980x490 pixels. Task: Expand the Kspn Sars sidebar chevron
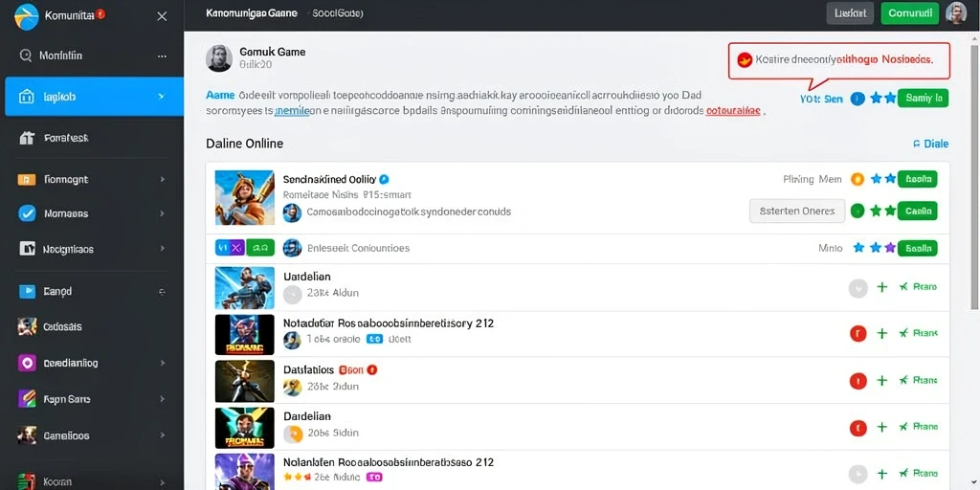coord(163,399)
